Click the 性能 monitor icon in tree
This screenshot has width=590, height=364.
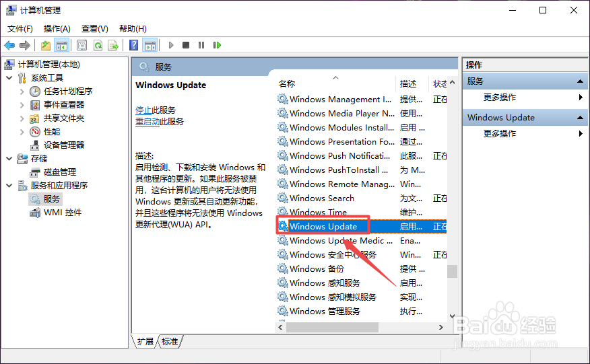pyautogui.click(x=34, y=132)
